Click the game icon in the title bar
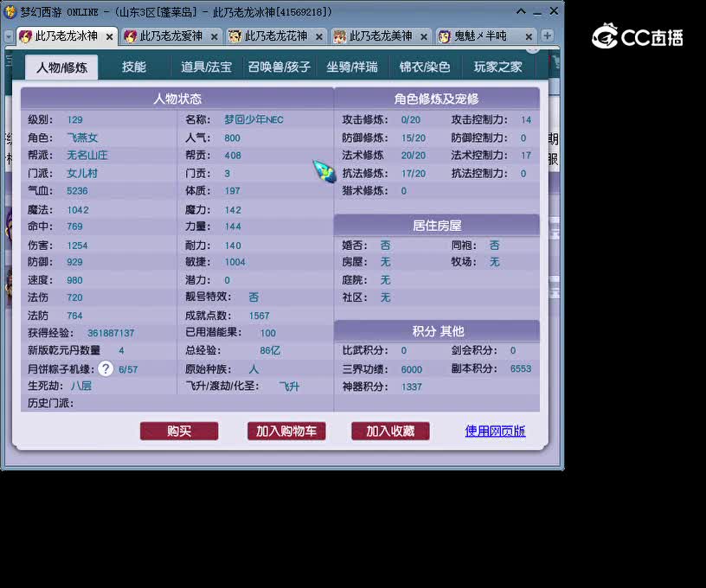 click(x=12, y=11)
